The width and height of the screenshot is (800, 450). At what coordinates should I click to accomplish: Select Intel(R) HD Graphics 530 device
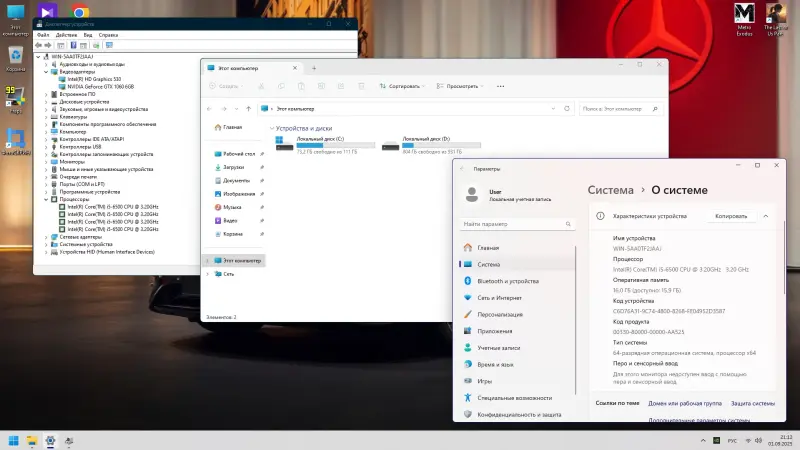coord(90,79)
